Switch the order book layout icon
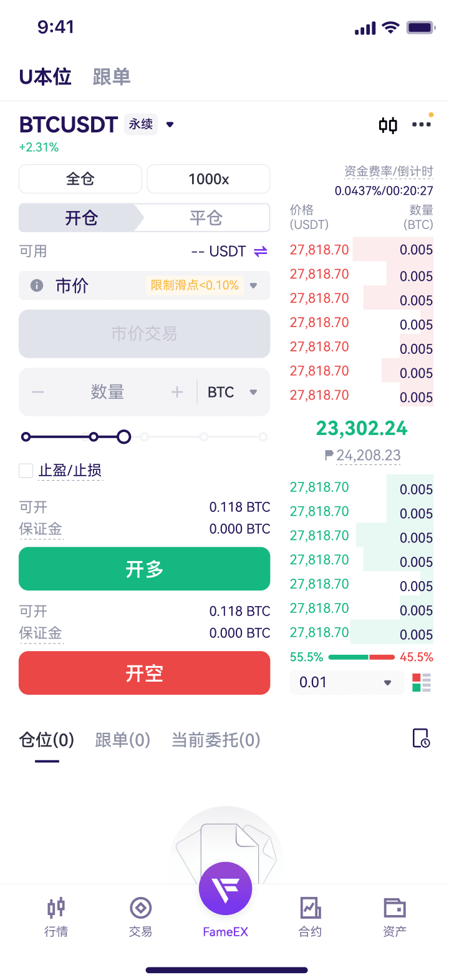The image size is (449, 980). pos(422,682)
